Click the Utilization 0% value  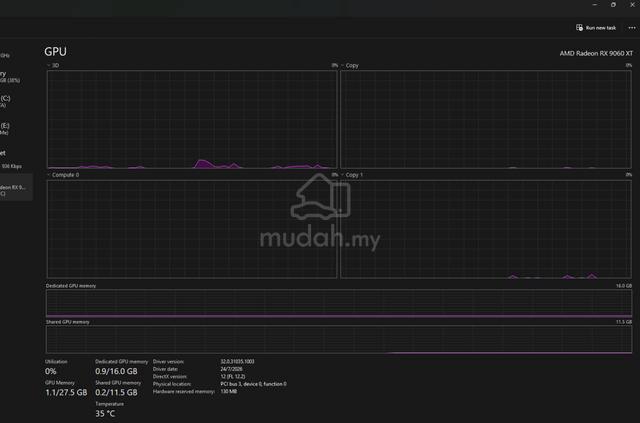click(x=51, y=371)
